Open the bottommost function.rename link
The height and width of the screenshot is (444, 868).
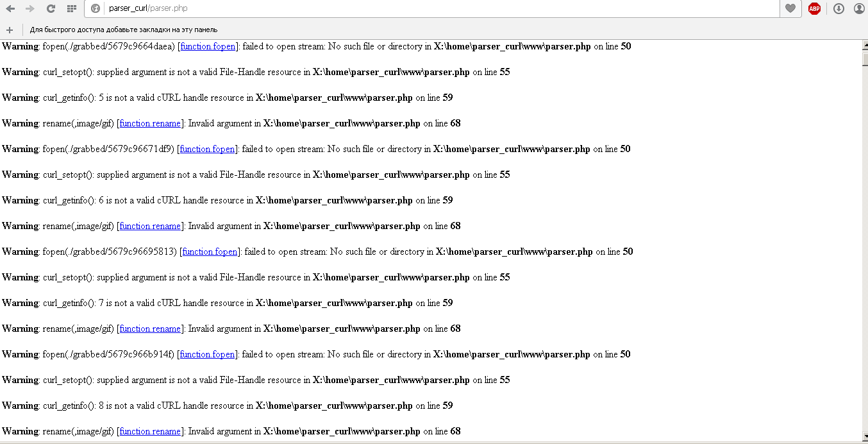[x=150, y=431]
